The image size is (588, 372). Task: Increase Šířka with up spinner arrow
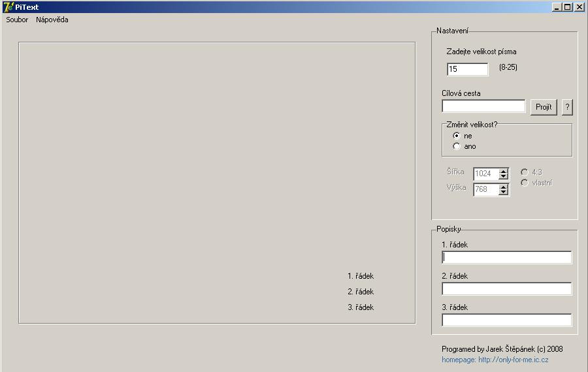click(x=503, y=171)
